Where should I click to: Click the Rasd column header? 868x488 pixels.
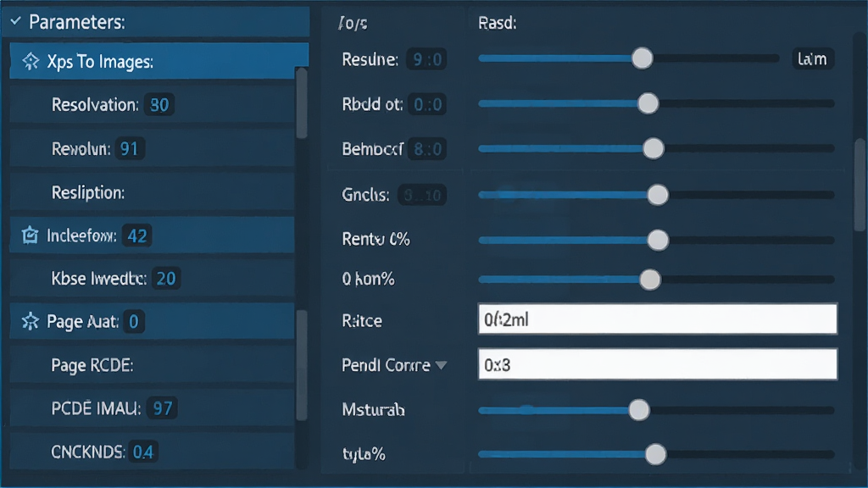[x=497, y=23]
